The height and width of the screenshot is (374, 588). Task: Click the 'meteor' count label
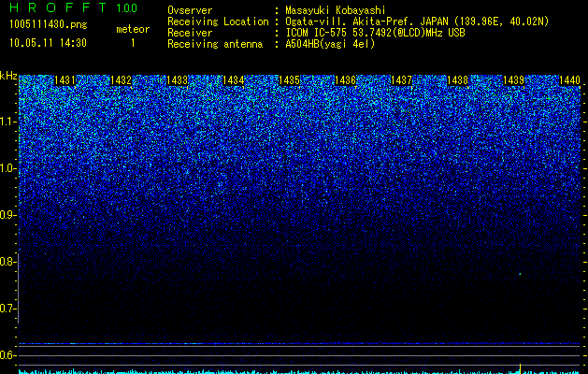pyautogui.click(x=133, y=29)
